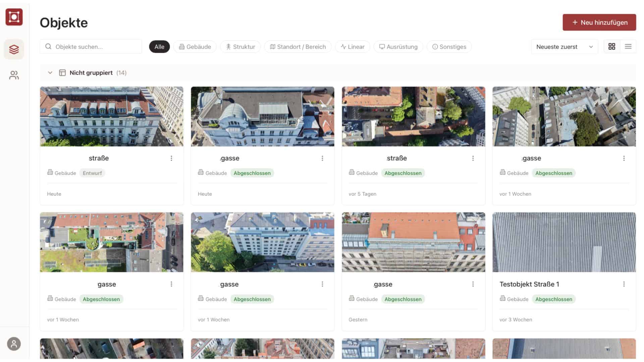Open the menu for the top-row vor 1 Wochen gasse card

pos(624,158)
